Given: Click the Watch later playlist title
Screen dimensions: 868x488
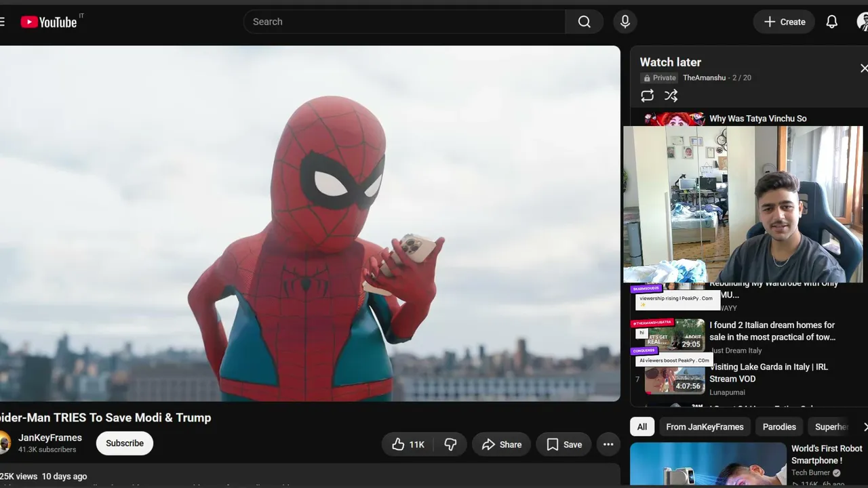Looking at the screenshot, I should tap(671, 62).
